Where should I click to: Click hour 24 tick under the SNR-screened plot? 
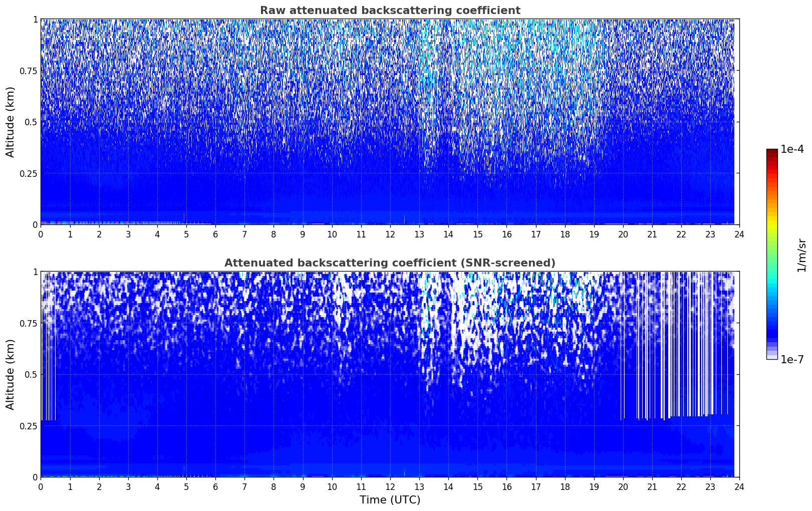click(739, 486)
